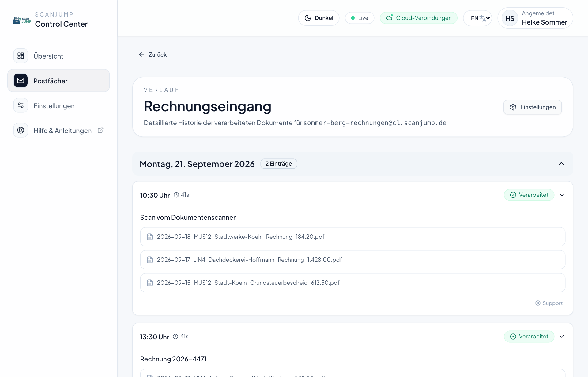The width and height of the screenshot is (588, 377).
Task: Click the checkmark icon in 13:30 Verarbeitet badge
Action: pyautogui.click(x=513, y=337)
